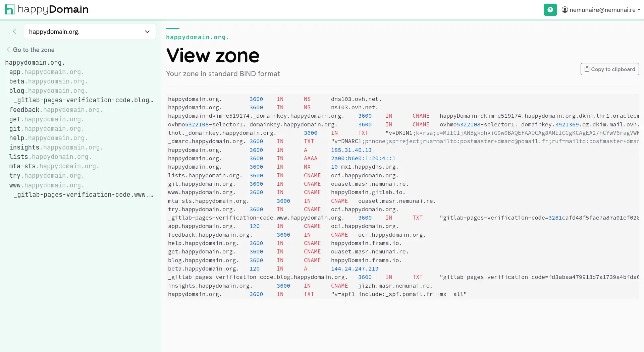This screenshot has width=644, height=352.
Task: Select _gitlab-pages-verification-code.www entry in sidebar
Action: point(83,194)
